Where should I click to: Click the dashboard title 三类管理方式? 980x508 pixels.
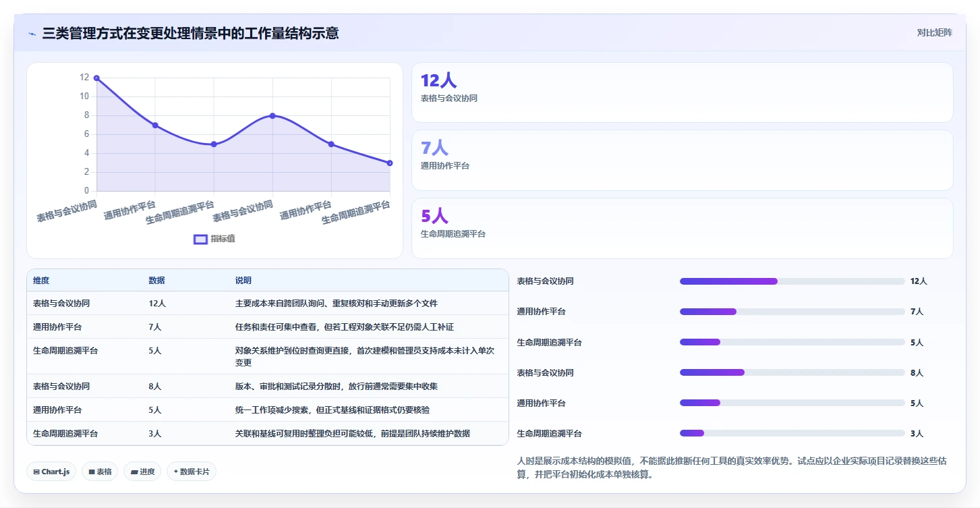point(190,33)
